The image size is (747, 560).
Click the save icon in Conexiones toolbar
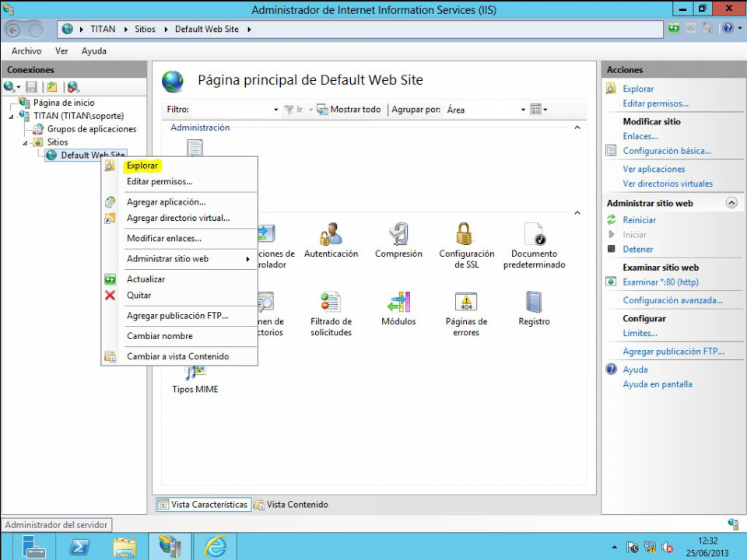click(31, 86)
